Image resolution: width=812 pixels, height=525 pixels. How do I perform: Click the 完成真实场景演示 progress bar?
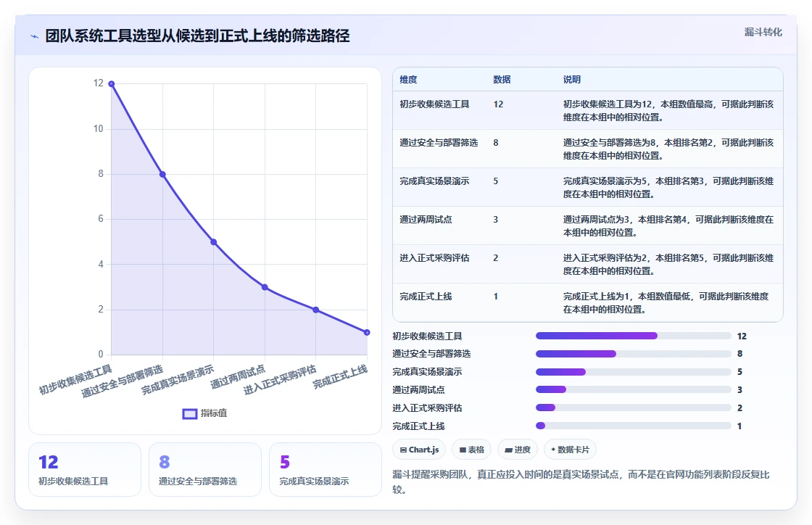634,372
